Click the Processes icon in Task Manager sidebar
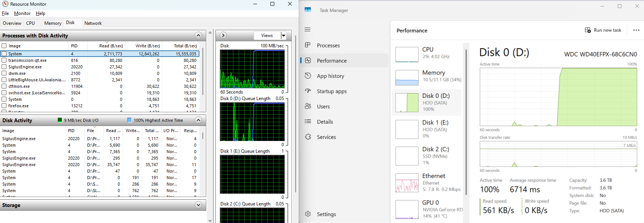Screen dimensions: 644x223 coord(307,45)
